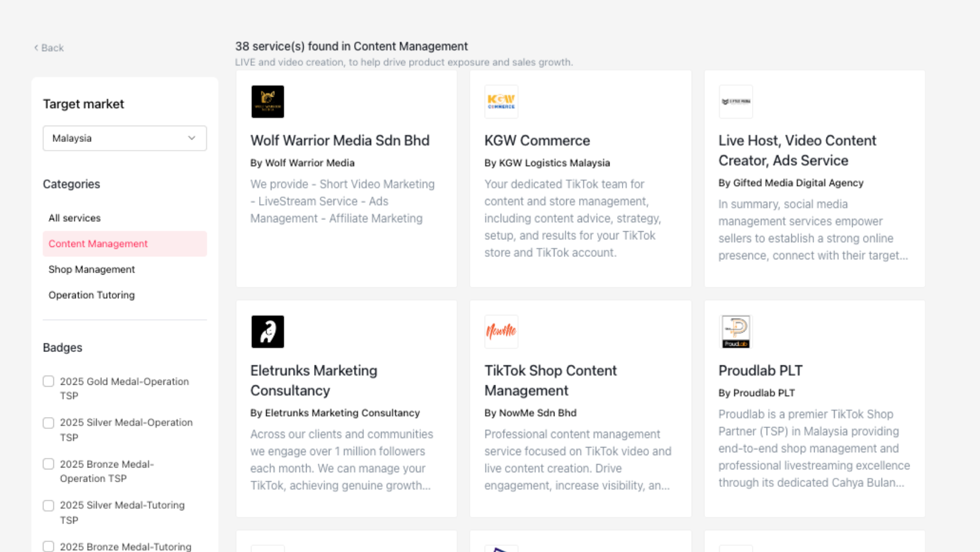This screenshot has width=980, height=552.
Task: Click 'By NowMe Sdn Bhd' text
Action: coord(530,412)
